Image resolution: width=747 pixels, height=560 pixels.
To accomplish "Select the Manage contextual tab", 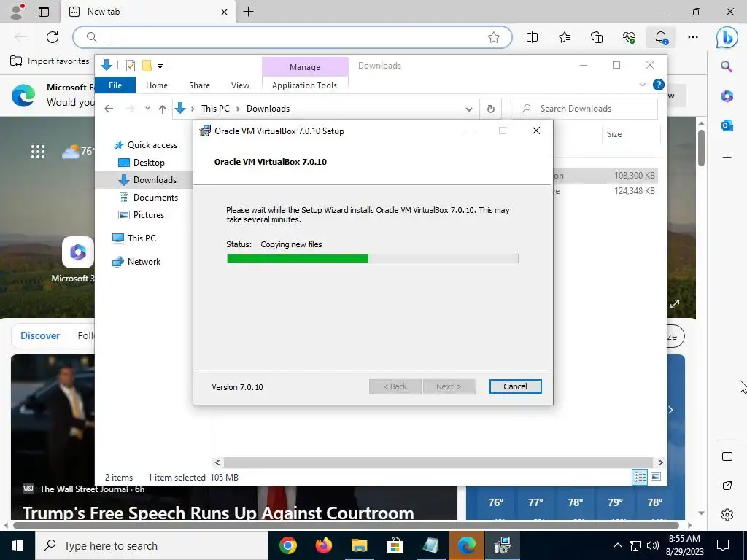I will pos(305,67).
